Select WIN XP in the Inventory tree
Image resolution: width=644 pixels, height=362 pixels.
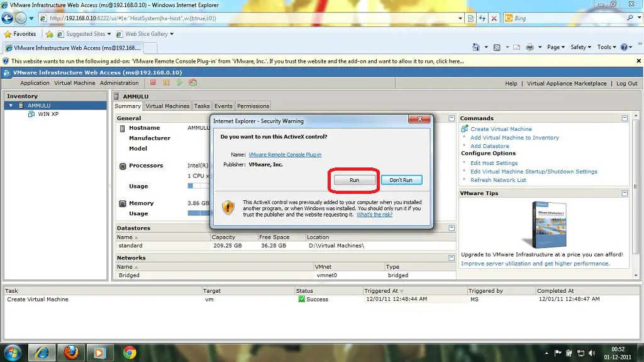point(48,114)
